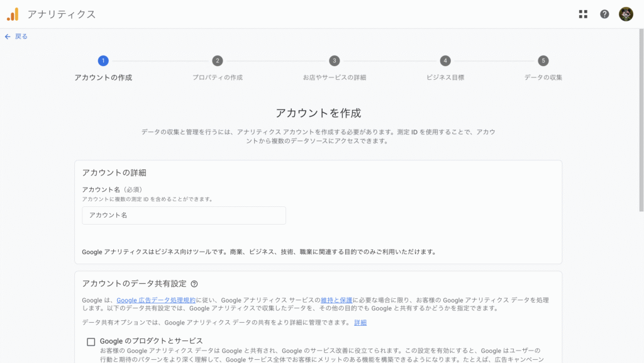Image resolution: width=644 pixels, height=363 pixels.
Task: Open the help question mark icon in header
Action: click(604, 14)
